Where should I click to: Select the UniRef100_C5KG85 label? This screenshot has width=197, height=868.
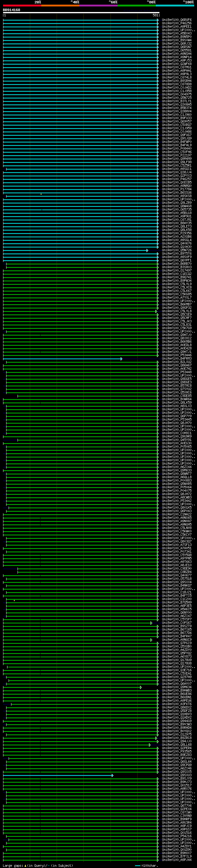coord(177,294)
